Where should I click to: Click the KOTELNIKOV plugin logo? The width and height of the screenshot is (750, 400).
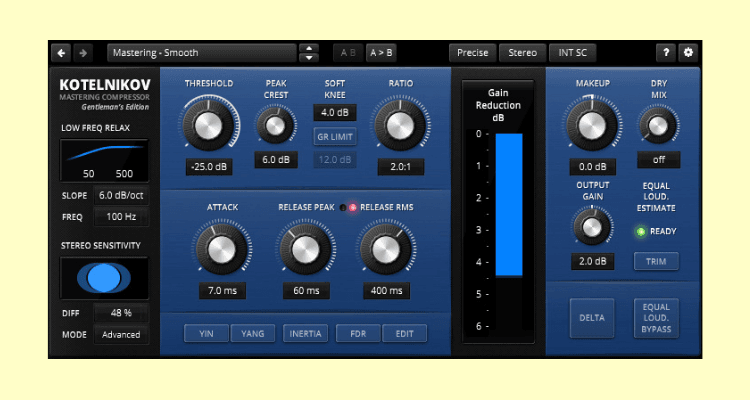tap(105, 85)
